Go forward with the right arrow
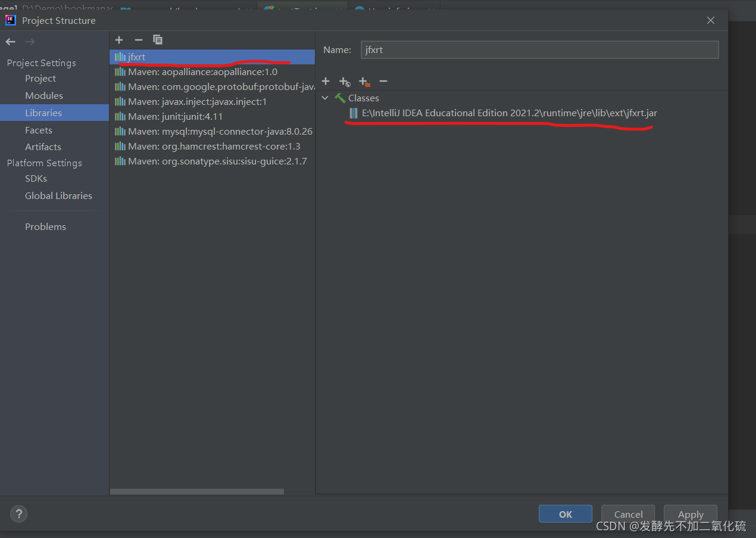Screen dimensions: 756x538 click(30, 42)
